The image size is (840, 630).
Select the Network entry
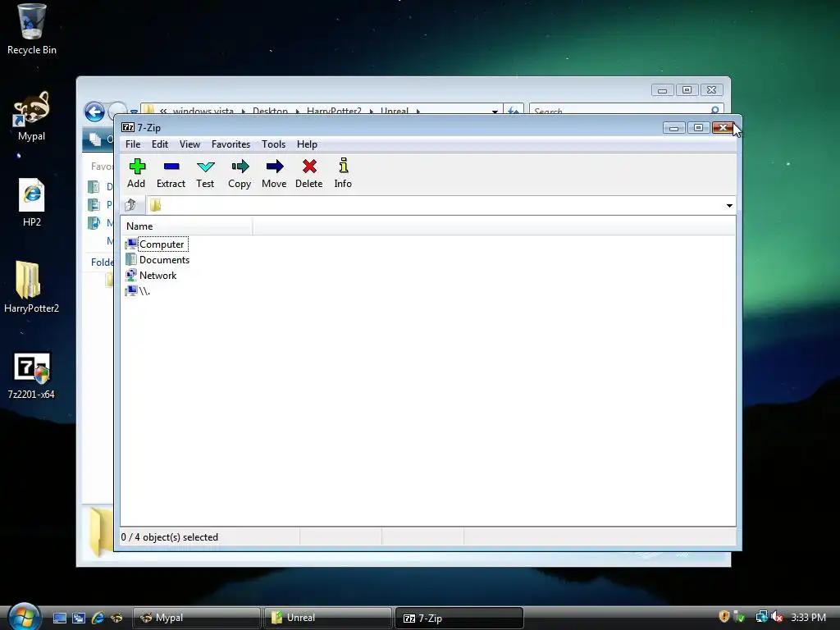tap(157, 276)
